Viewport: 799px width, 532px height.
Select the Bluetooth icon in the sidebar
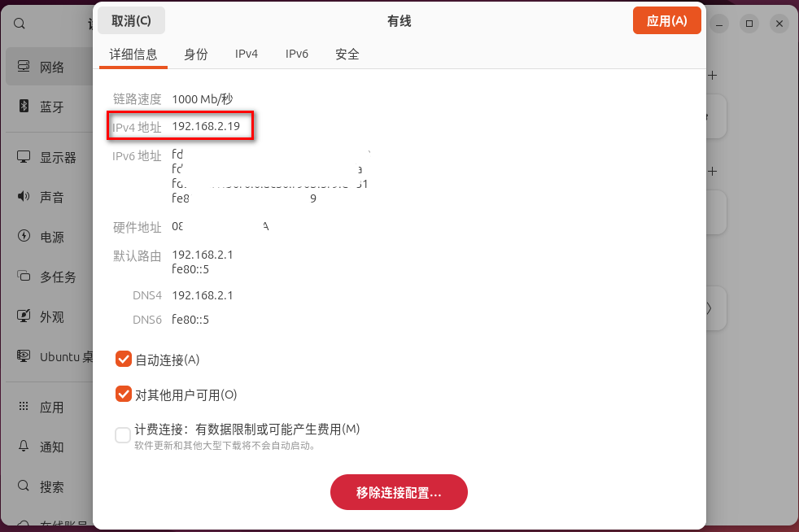(24, 106)
